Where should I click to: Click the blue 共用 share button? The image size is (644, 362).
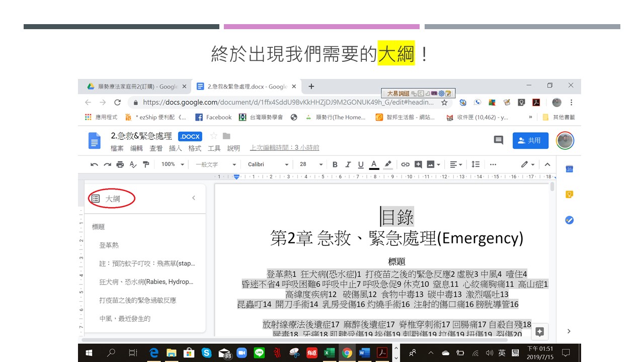(x=530, y=141)
